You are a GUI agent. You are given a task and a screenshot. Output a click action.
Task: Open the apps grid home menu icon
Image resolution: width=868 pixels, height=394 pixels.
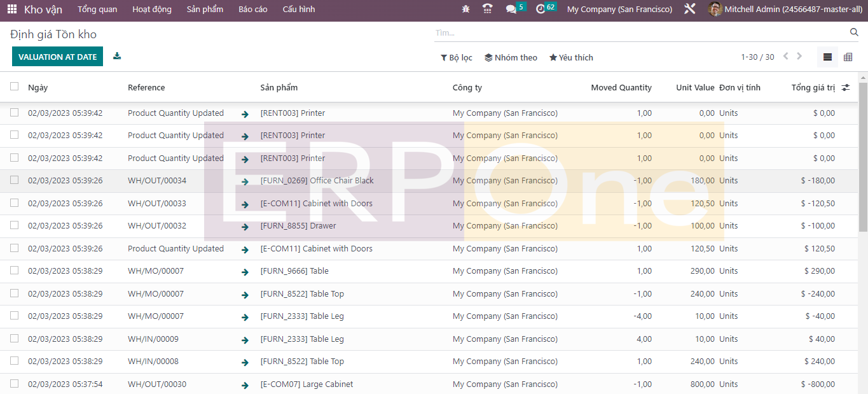click(x=12, y=10)
